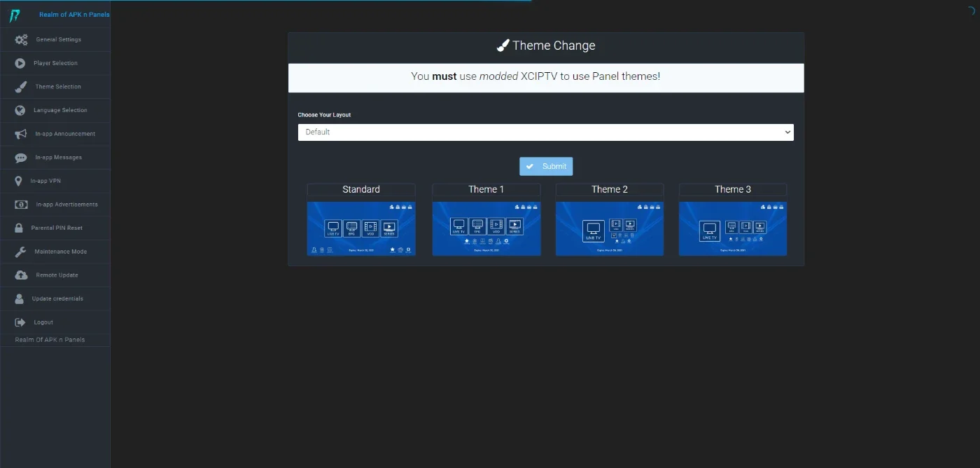Click the In-app Messages chat bubble icon
The width and height of the screenshot is (980, 468).
[x=21, y=158]
